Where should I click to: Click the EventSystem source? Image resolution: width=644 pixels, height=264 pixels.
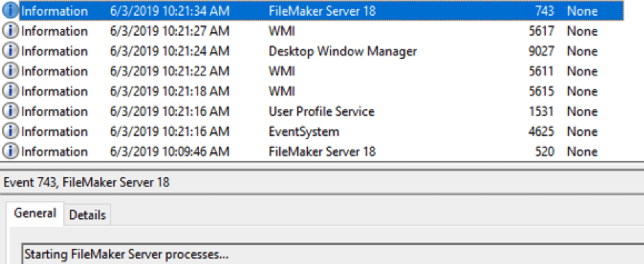click(304, 132)
